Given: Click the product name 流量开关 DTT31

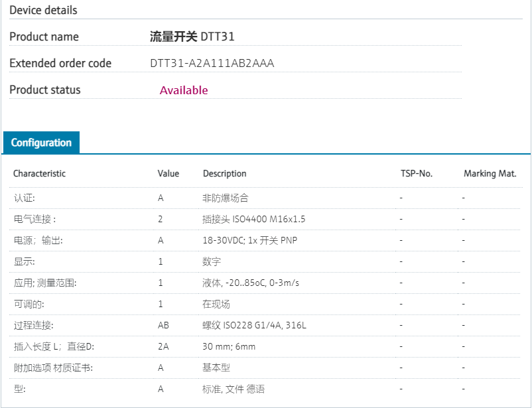Looking at the screenshot, I should (192, 37).
